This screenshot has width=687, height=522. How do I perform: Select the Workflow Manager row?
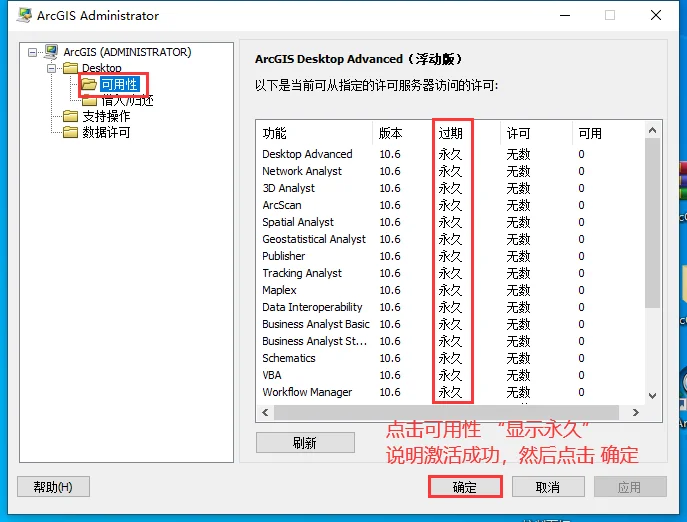451,392
